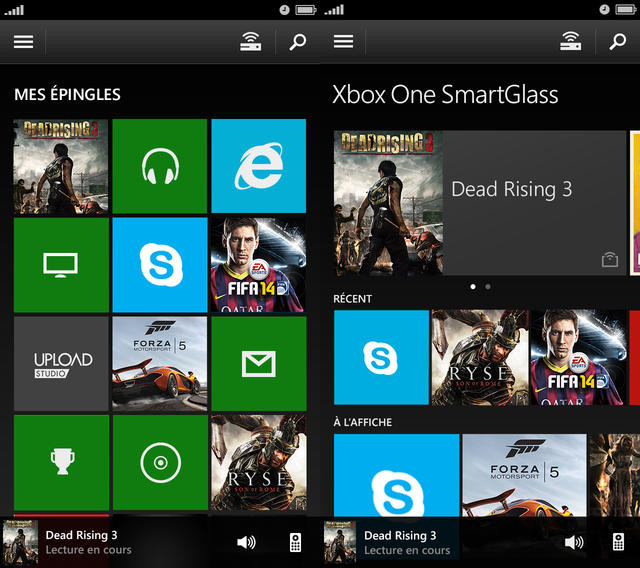The height and width of the screenshot is (568, 640).
Task: Open hamburger menu on Xbox One SmartGlass screen
Action: tap(343, 42)
